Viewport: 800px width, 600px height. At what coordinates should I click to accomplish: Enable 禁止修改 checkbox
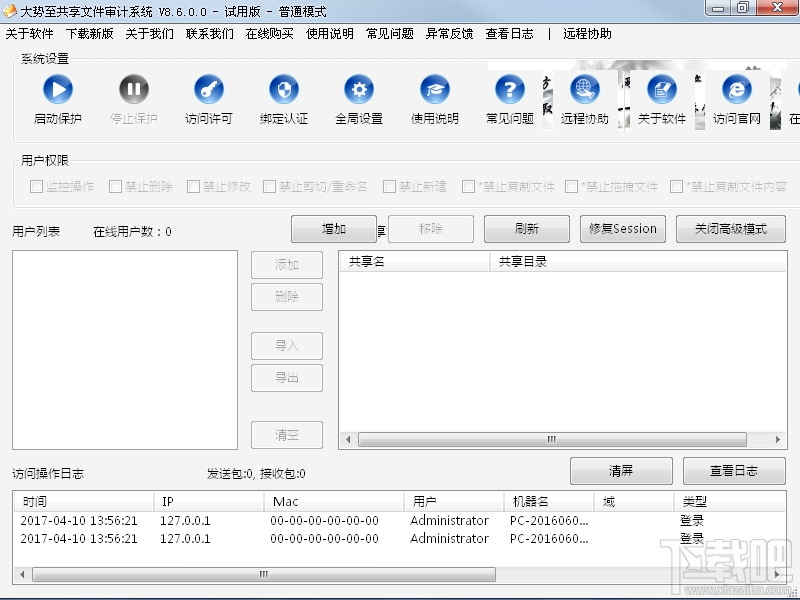click(x=193, y=186)
